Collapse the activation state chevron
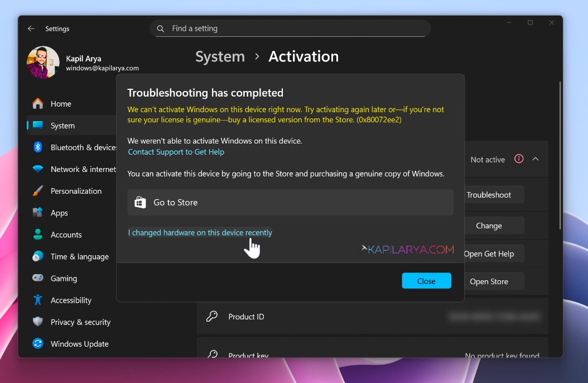Screen dimensions: 588x383 536,159
